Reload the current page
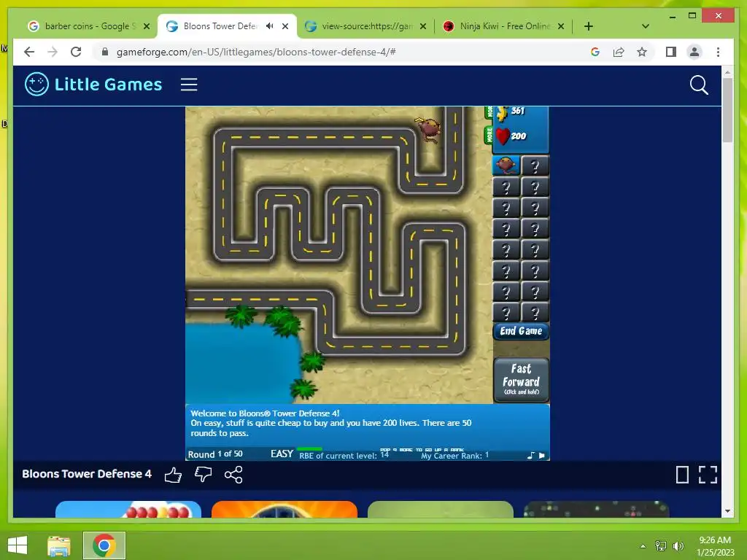This screenshot has height=560, width=747. coord(76,52)
